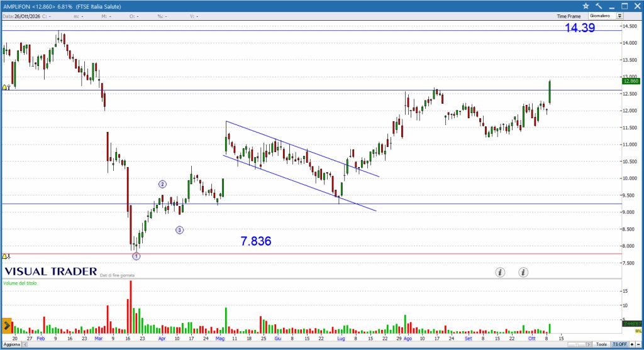Click the Time Frame label
Screen dimensions: 644x350
point(569,16)
